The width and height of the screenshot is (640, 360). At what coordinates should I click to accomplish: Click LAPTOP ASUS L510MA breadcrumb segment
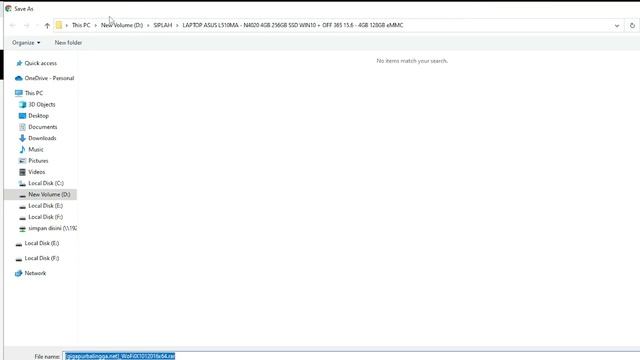(293, 25)
